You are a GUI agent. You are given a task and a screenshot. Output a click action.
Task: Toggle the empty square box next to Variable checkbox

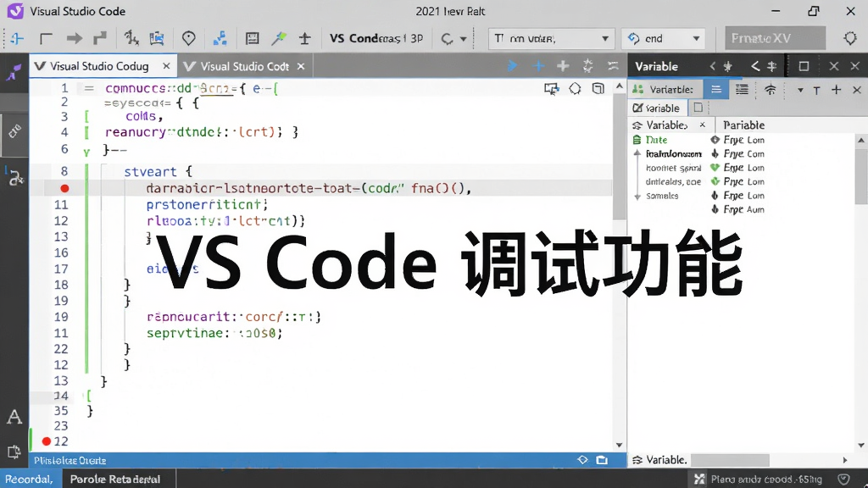coord(698,108)
